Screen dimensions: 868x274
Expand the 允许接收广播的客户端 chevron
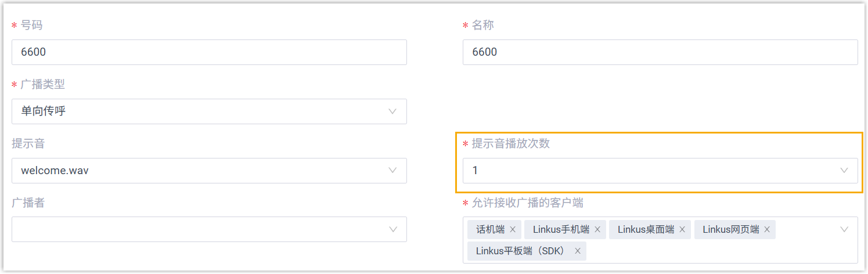pyautogui.click(x=844, y=230)
